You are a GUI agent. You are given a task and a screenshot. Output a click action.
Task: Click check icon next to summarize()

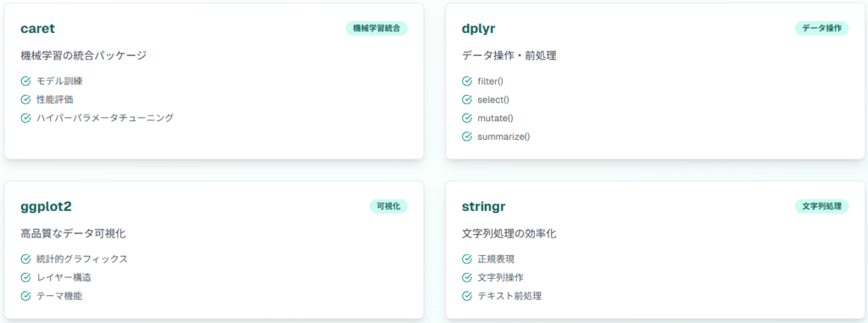click(x=467, y=136)
